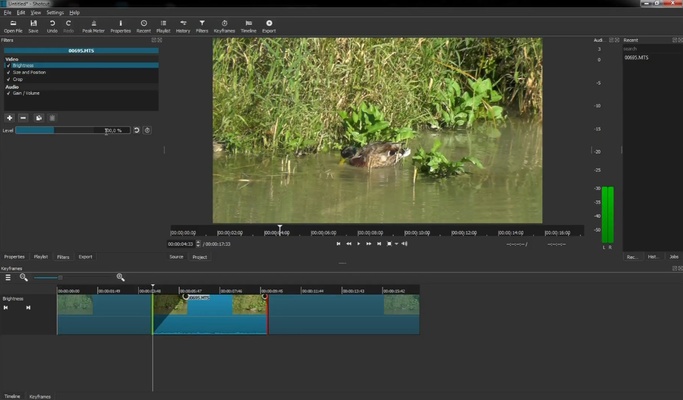
Task: Click the timecode spinner arrows
Action: 198,244
